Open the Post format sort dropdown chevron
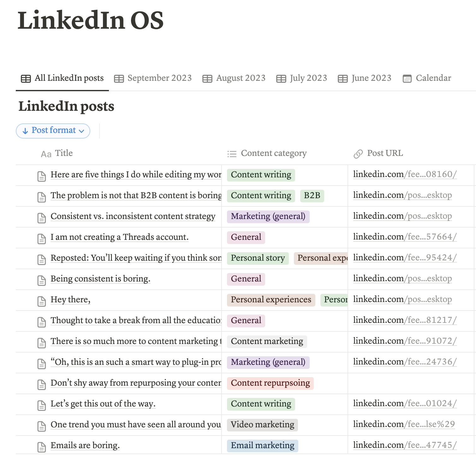 click(81, 131)
